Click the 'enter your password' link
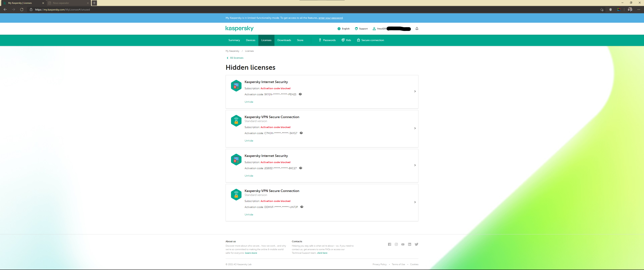The height and width of the screenshot is (270, 644). [330, 18]
